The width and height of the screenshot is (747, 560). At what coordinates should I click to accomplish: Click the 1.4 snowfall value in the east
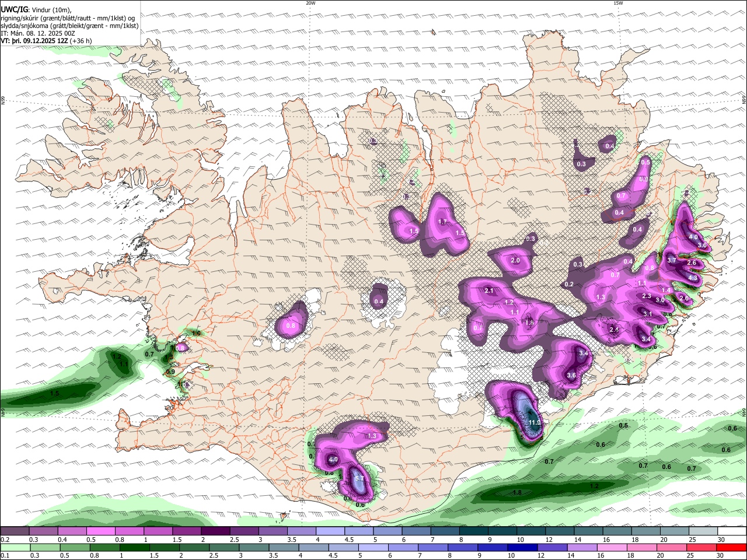click(x=666, y=290)
